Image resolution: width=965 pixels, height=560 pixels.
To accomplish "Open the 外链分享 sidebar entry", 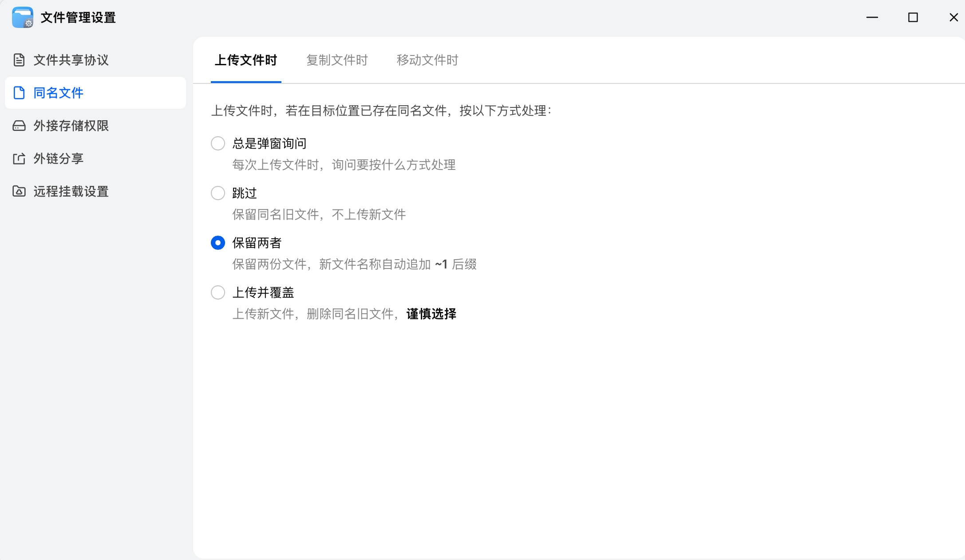I will tap(59, 158).
